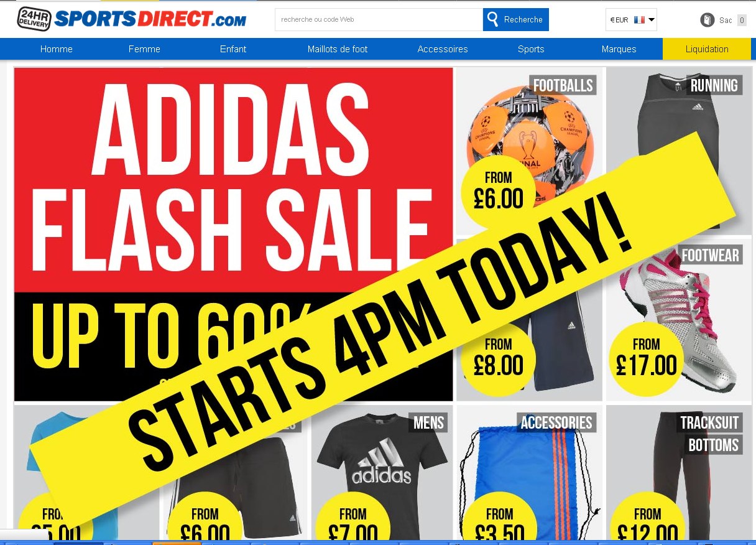Open the Tracksuit Bottoms tile
Image resolution: width=756 pixels, height=545 pixels.
pos(679,473)
